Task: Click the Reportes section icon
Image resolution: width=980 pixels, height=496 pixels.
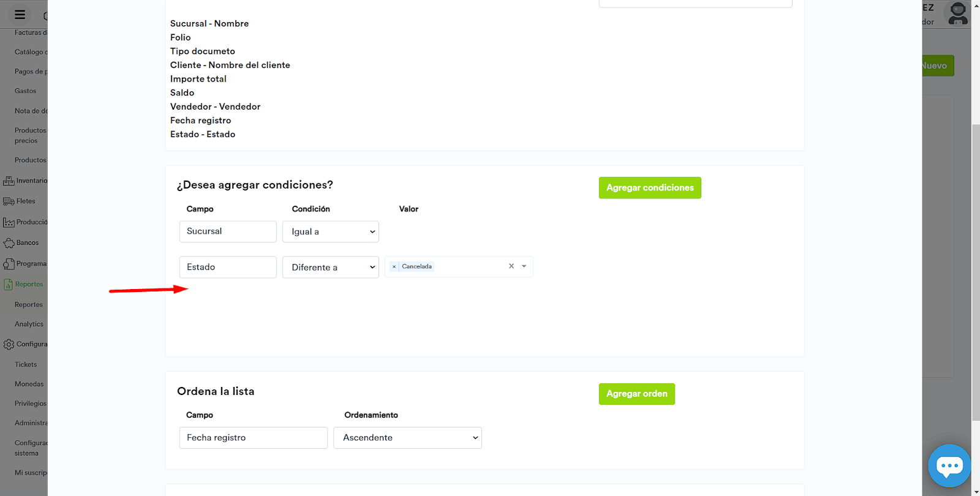Action: (x=9, y=285)
